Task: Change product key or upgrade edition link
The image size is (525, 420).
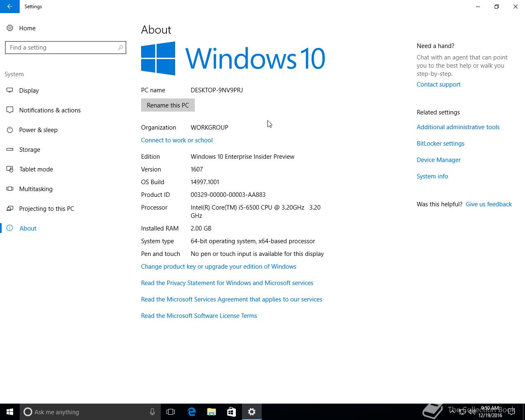Action: pos(219,267)
